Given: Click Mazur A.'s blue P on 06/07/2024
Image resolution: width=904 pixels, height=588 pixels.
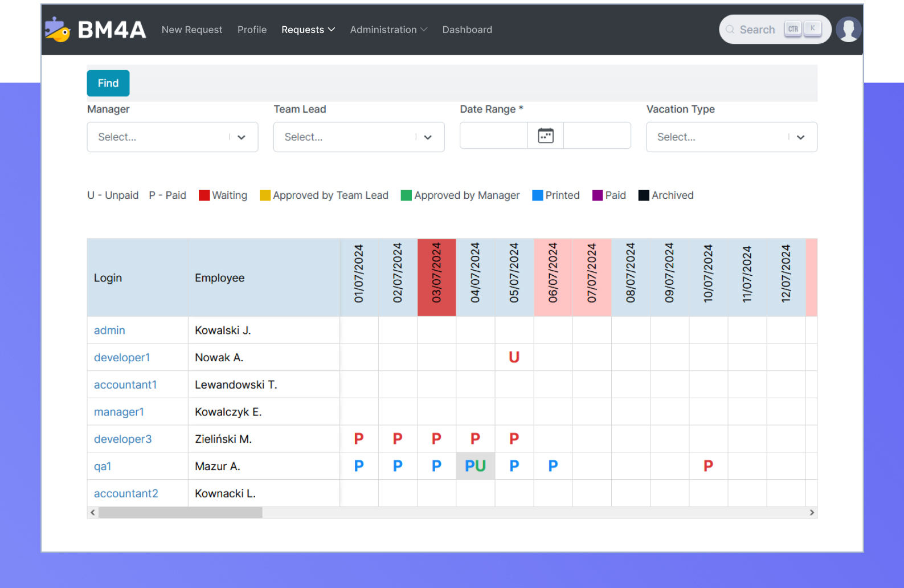Looking at the screenshot, I should 553,466.
